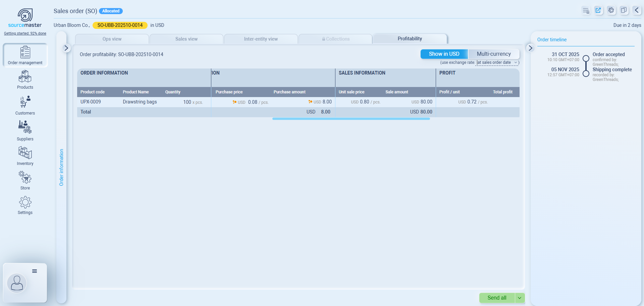Click the horizontal table scrollbar
The width and height of the screenshot is (644, 306).
351,119
